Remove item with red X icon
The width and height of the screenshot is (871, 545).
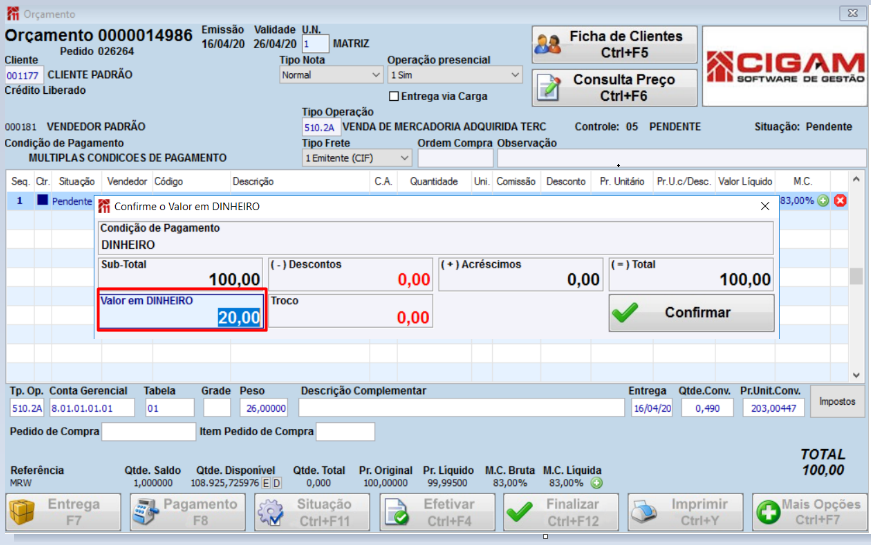click(840, 201)
